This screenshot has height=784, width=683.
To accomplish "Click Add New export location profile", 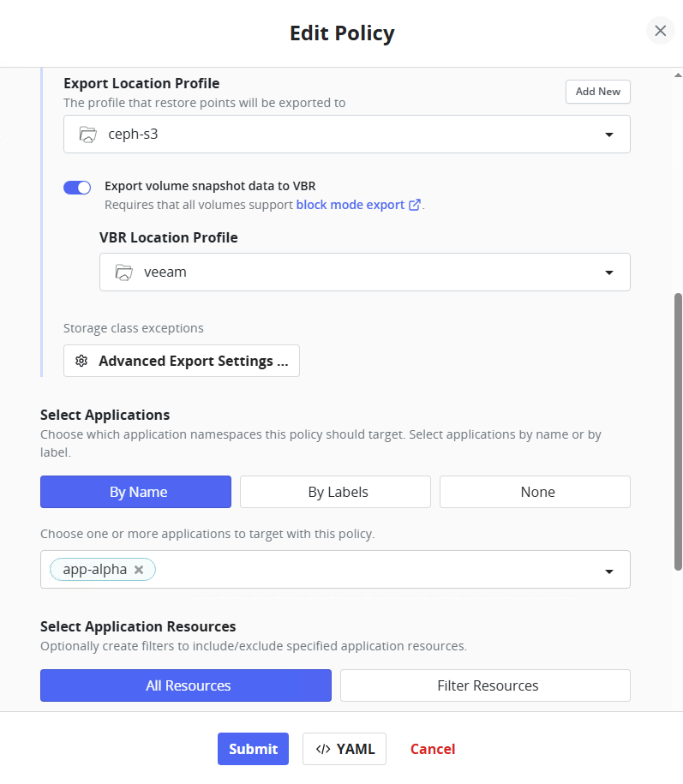I will (x=597, y=92).
